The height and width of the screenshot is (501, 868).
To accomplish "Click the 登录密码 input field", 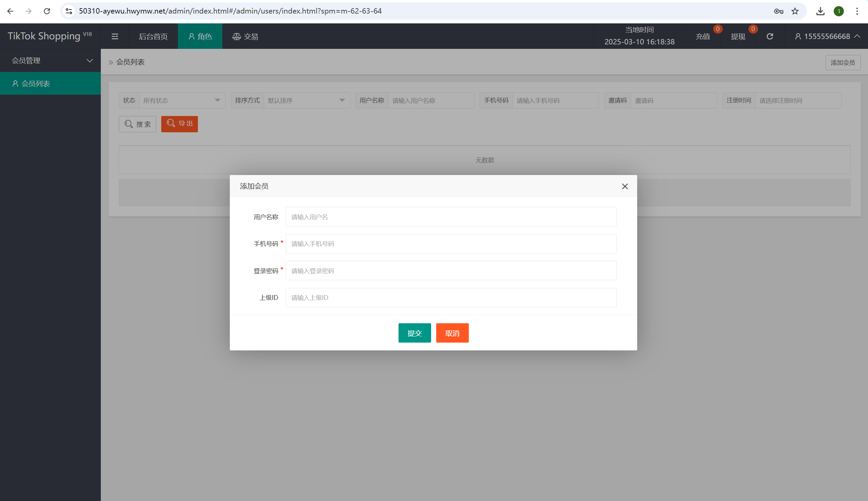I will click(x=451, y=270).
